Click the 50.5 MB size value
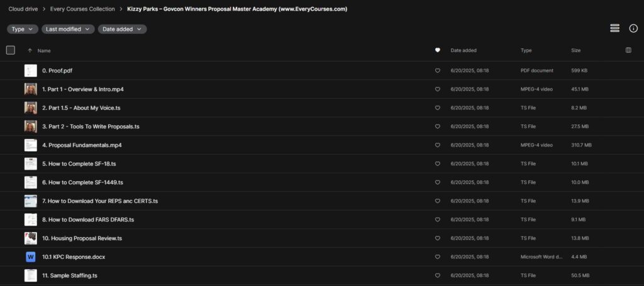This screenshot has width=644, height=286. tap(580, 275)
